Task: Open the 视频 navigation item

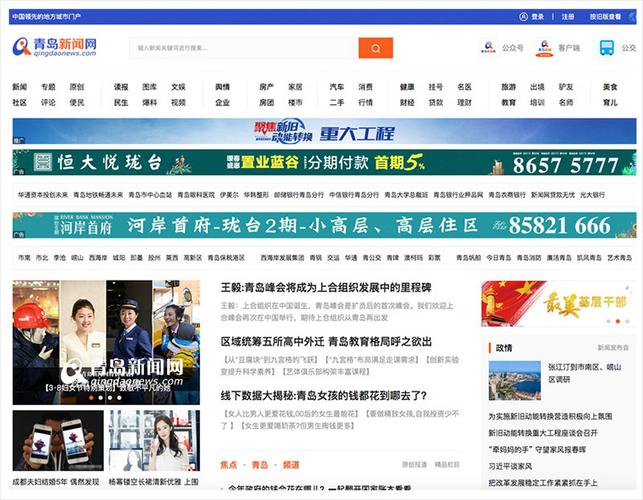Action: pos(178,103)
